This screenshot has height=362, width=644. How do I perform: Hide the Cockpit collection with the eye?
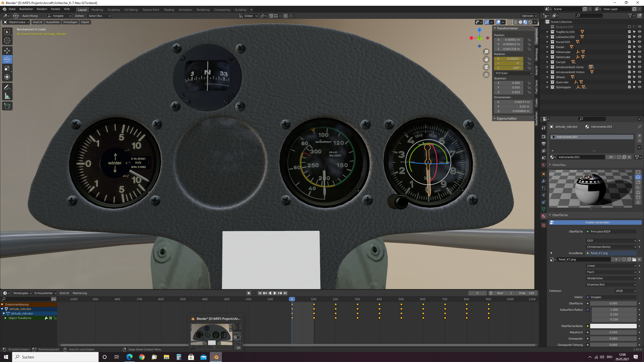(x=639, y=62)
